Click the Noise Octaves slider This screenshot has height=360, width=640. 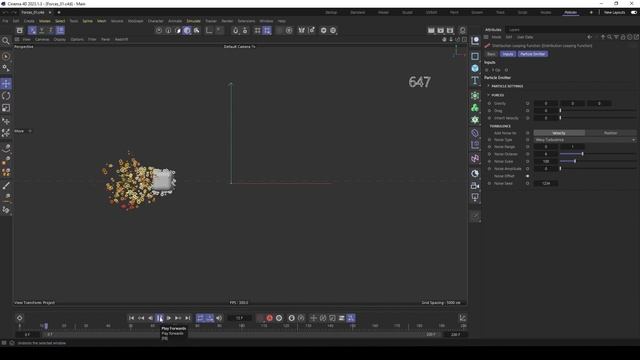click(x=598, y=154)
